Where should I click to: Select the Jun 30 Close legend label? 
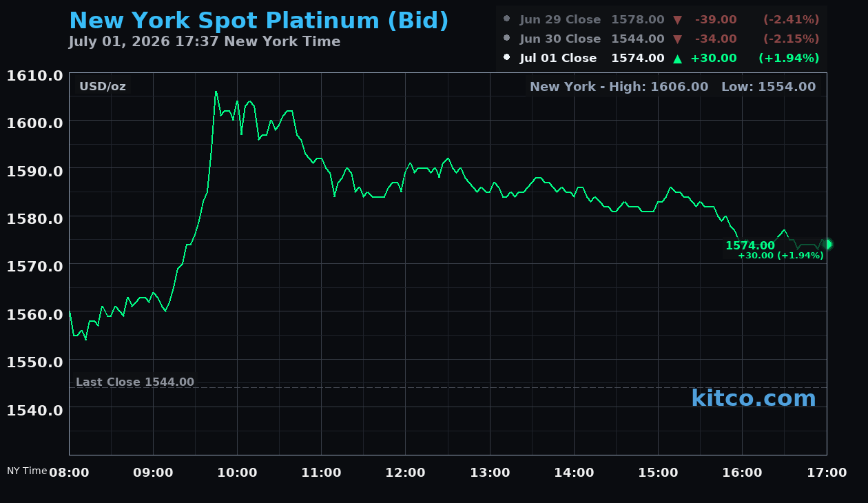point(560,39)
